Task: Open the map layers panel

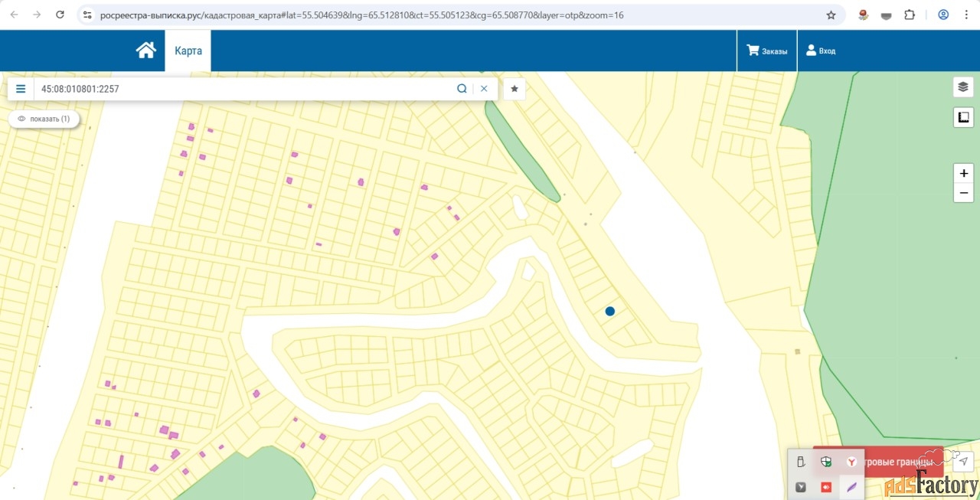Action: tap(963, 87)
